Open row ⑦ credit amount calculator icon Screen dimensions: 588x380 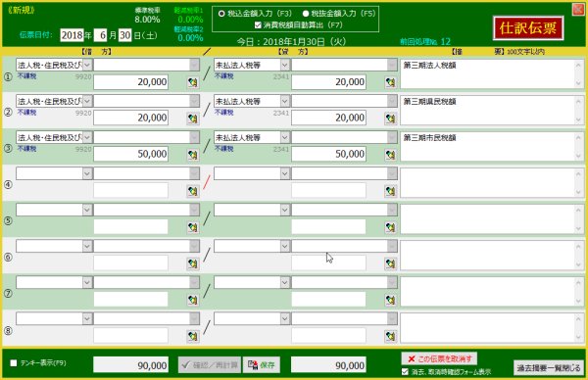pos(390,300)
